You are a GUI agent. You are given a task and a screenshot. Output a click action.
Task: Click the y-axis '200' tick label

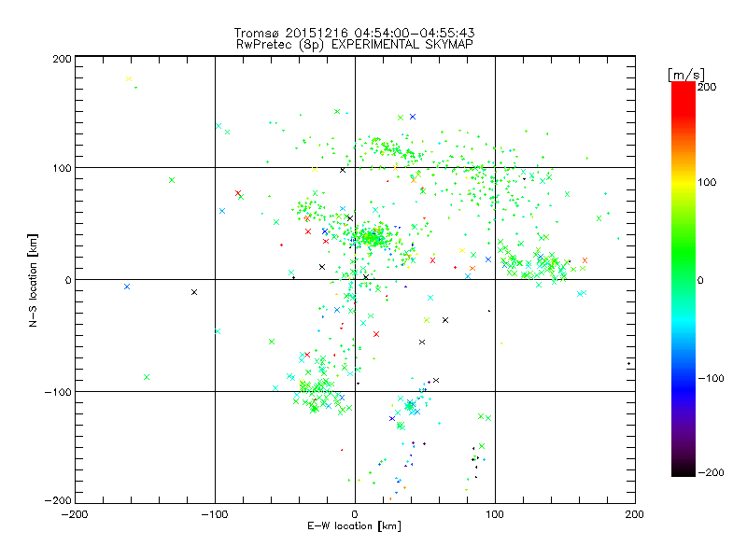62,59
